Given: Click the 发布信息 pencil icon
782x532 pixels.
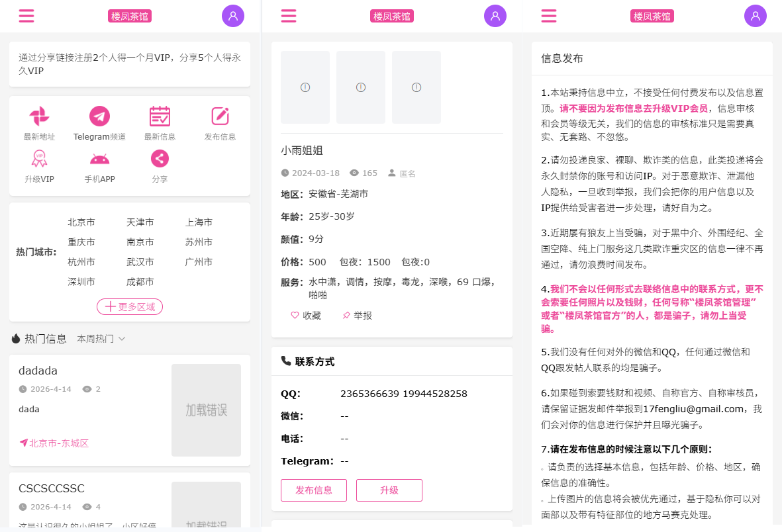Looking at the screenshot, I should coord(220,116).
